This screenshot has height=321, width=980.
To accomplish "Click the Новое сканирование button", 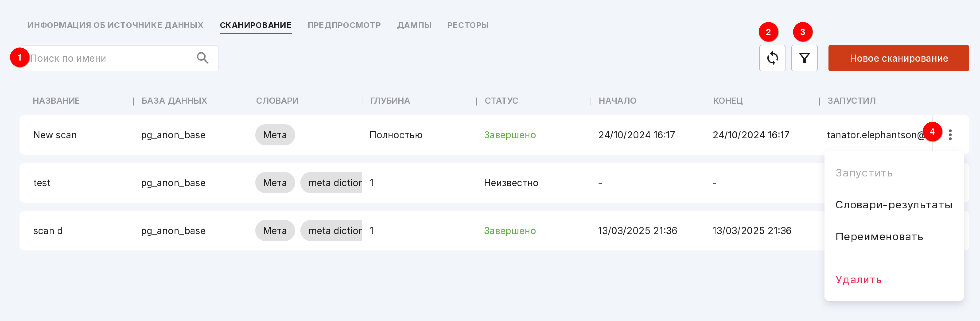I will 898,58.
